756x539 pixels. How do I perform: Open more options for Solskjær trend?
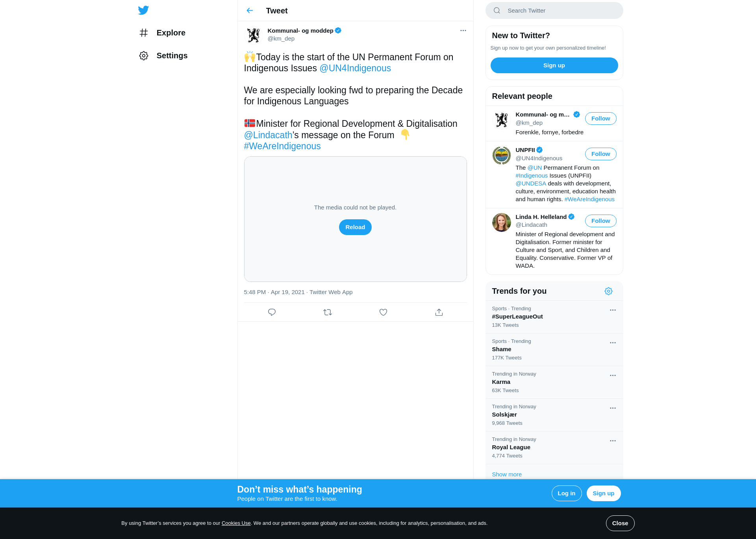coord(613,408)
